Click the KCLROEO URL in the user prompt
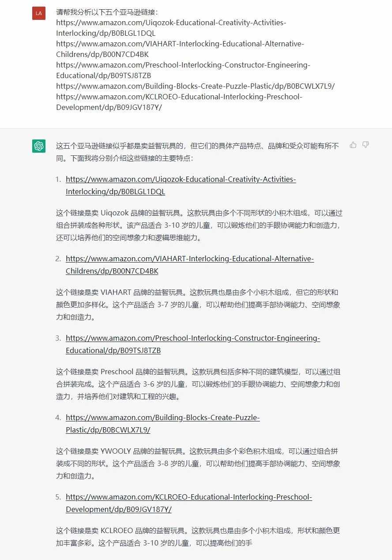Screen dimensions: 392x560 (179, 102)
